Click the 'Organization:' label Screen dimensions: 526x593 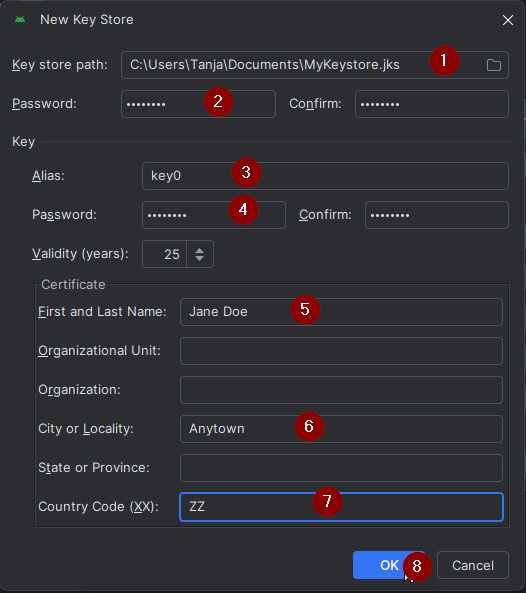click(79, 390)
